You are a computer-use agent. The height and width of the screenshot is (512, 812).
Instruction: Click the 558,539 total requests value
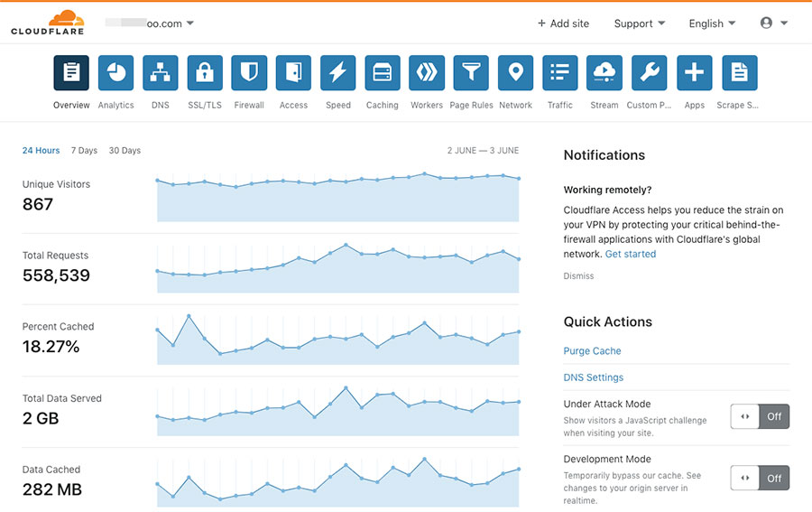[x=56, y=275]
